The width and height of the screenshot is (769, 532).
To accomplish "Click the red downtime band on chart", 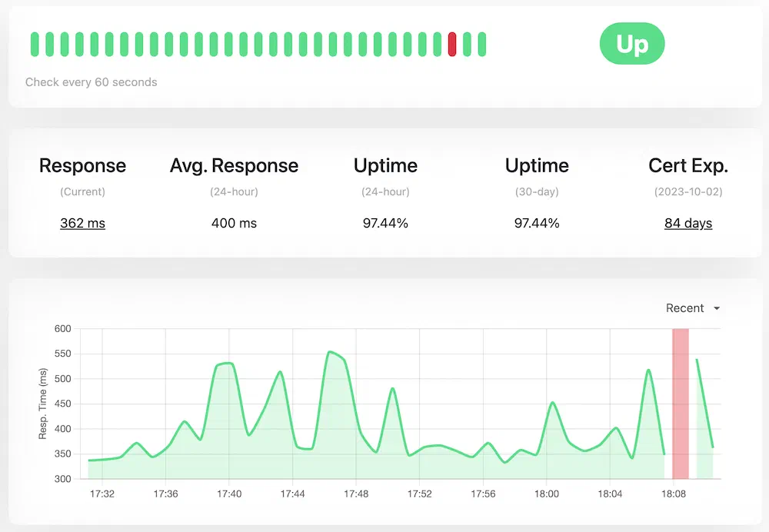I will (681, 404).
